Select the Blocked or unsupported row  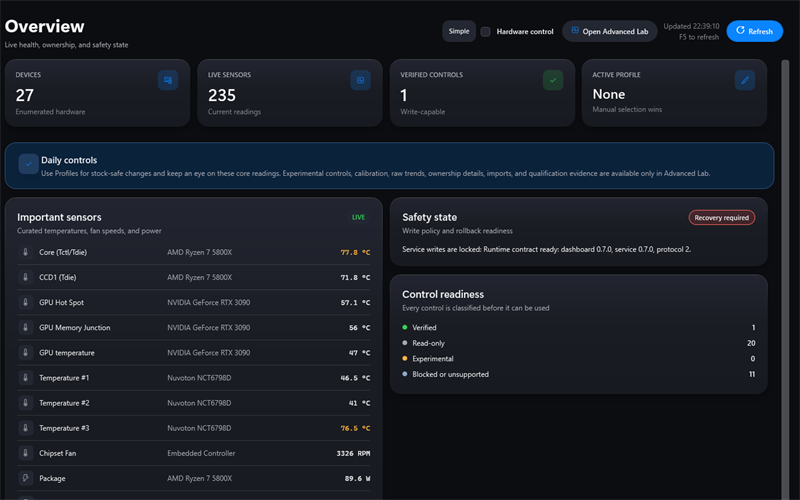click(579, 374)
